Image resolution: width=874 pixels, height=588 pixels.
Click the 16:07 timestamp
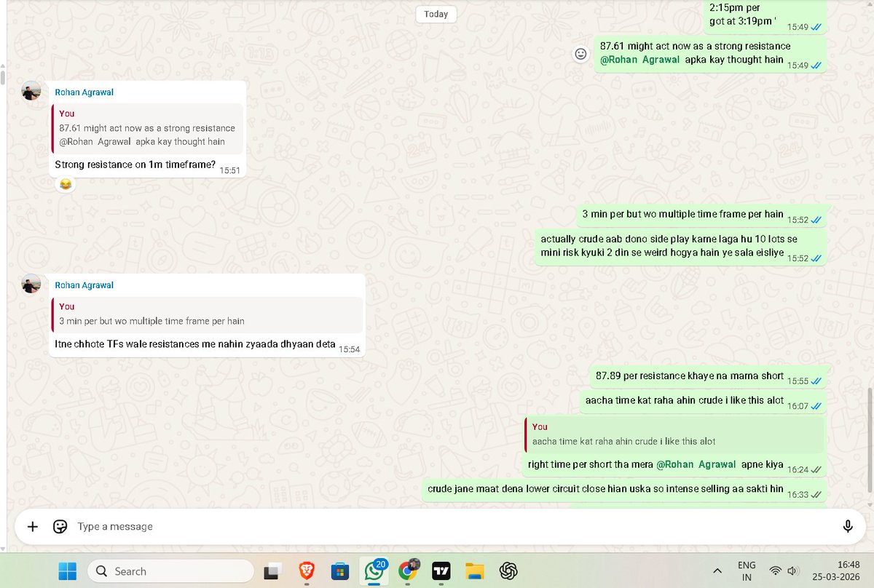798,405
